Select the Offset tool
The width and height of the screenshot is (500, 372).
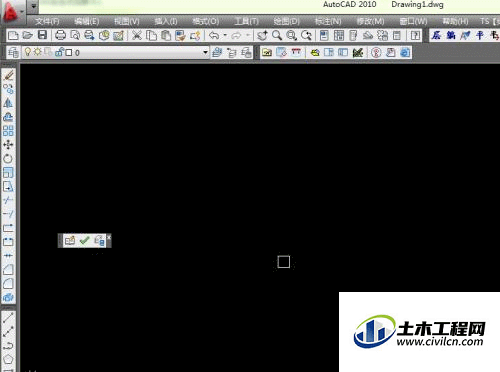9,117
